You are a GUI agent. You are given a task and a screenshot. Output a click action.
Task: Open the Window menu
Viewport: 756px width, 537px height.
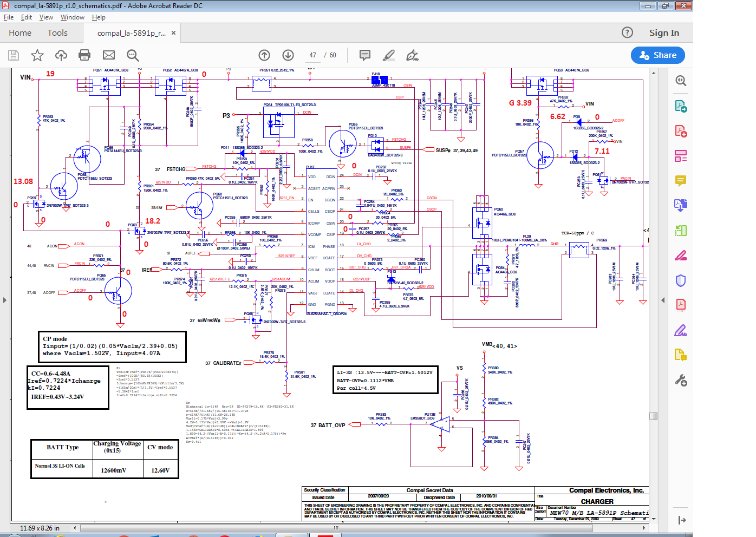72,17
